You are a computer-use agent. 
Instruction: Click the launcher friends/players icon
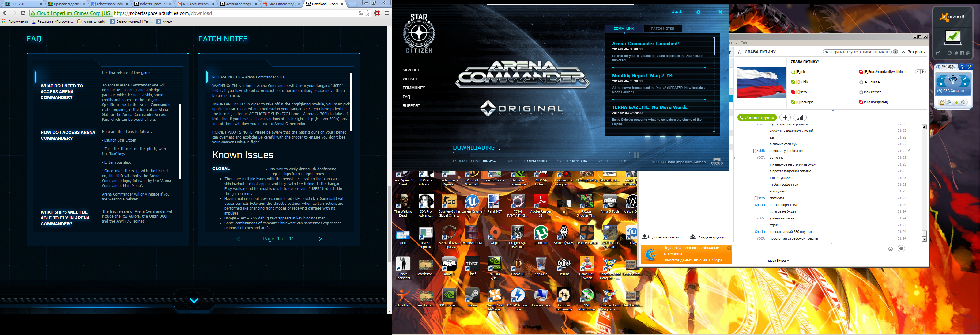(x=677, y=12)
